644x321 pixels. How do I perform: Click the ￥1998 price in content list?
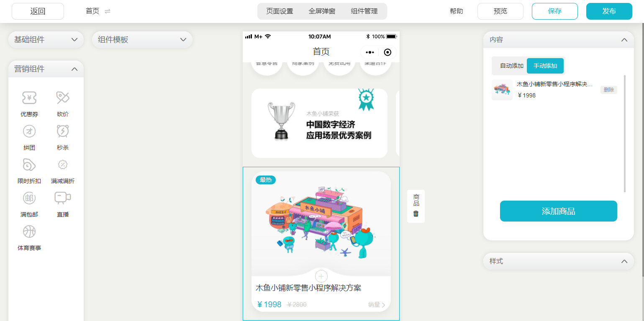pos(526,95)
